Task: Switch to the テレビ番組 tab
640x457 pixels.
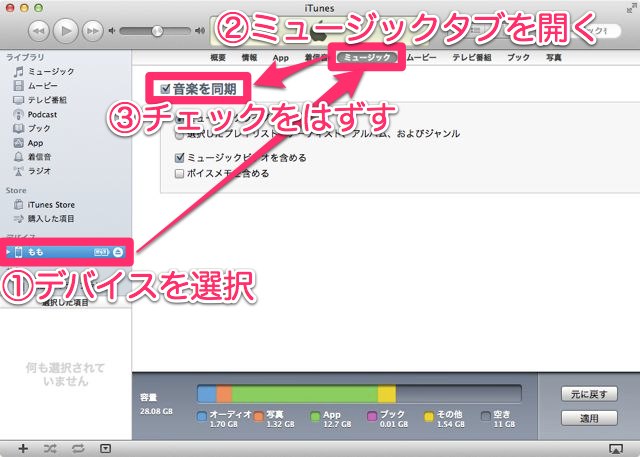Action: pos(471,58)
